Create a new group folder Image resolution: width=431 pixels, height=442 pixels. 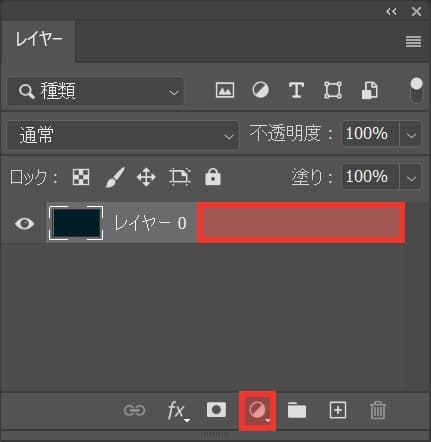click(297, 410)
